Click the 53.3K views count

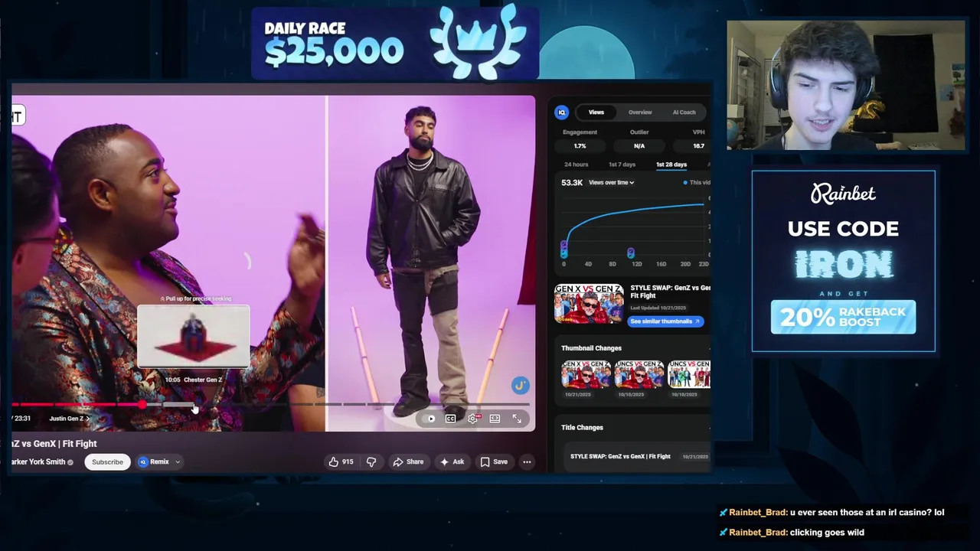(572, 182)
